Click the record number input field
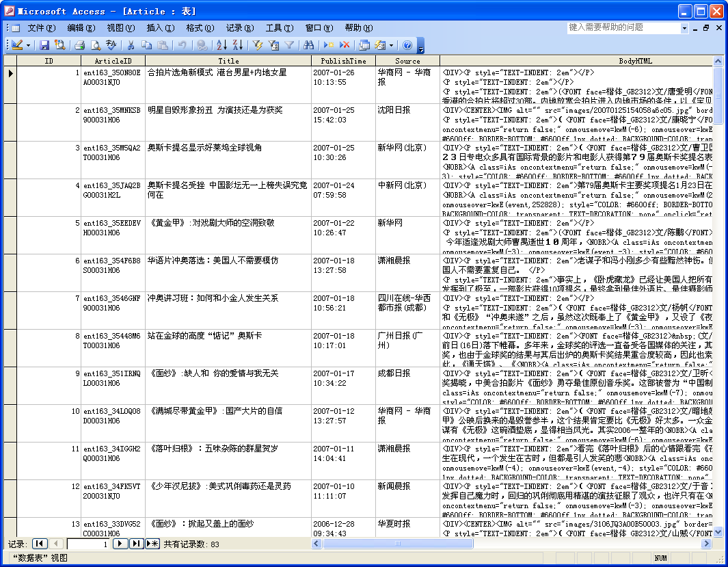Image resolution: width=728 pixels, height=567 pixels. pyautogui.click(x=87, y=544)
